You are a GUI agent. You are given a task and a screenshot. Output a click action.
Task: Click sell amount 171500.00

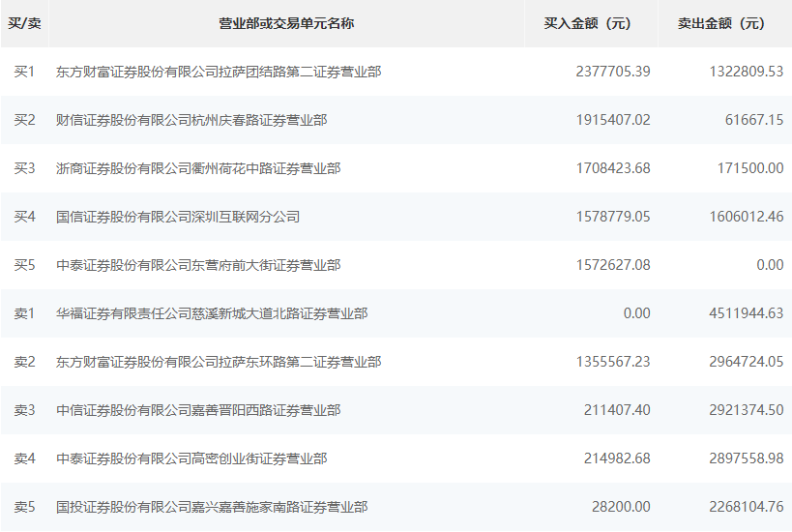coord(750,168)
